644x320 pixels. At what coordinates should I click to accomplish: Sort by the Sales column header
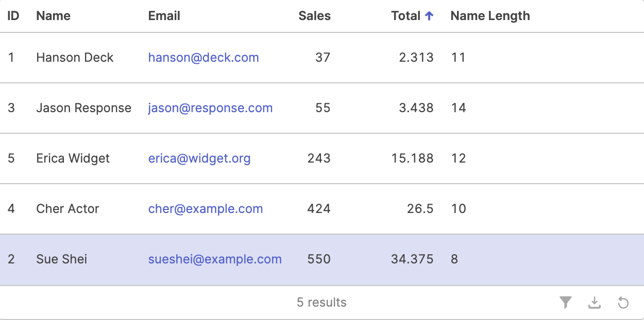tap(314, 16)
